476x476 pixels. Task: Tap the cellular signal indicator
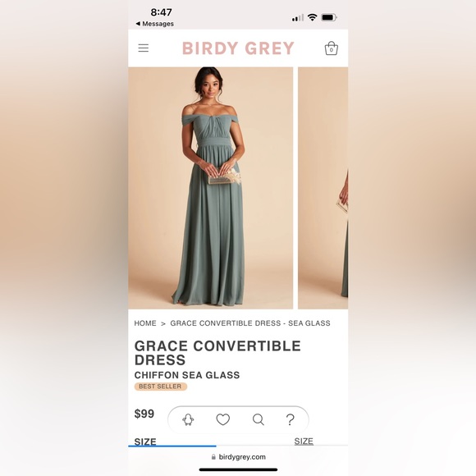point(297,18)
